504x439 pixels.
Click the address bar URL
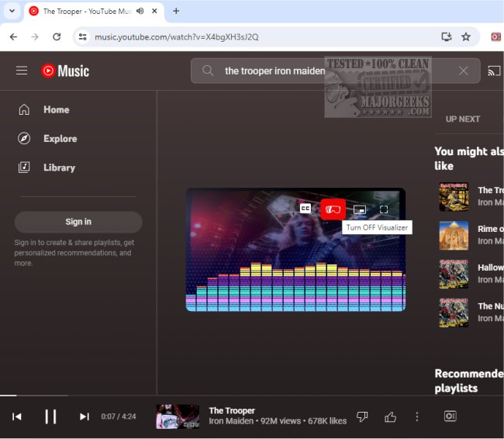click(177, 37)
